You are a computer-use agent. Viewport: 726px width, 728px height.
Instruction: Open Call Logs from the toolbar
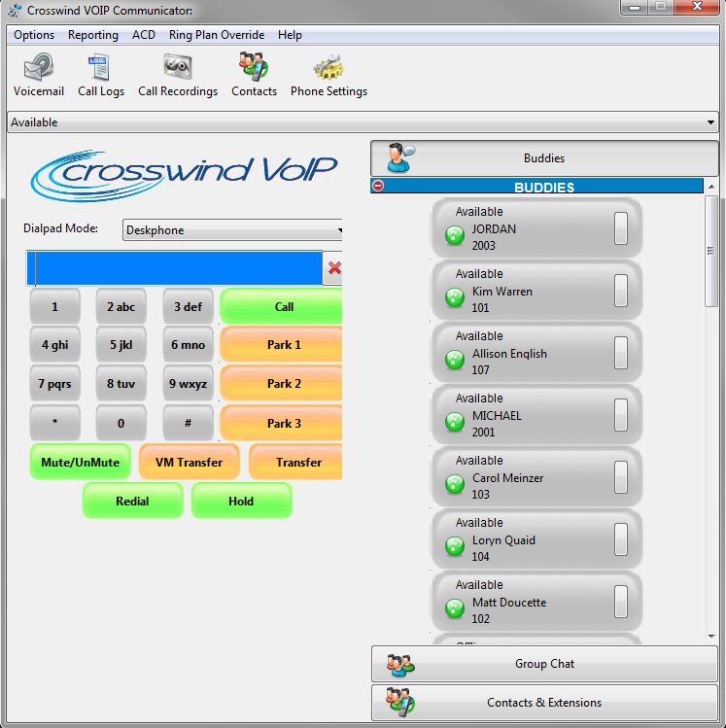[x=100, y=69]
